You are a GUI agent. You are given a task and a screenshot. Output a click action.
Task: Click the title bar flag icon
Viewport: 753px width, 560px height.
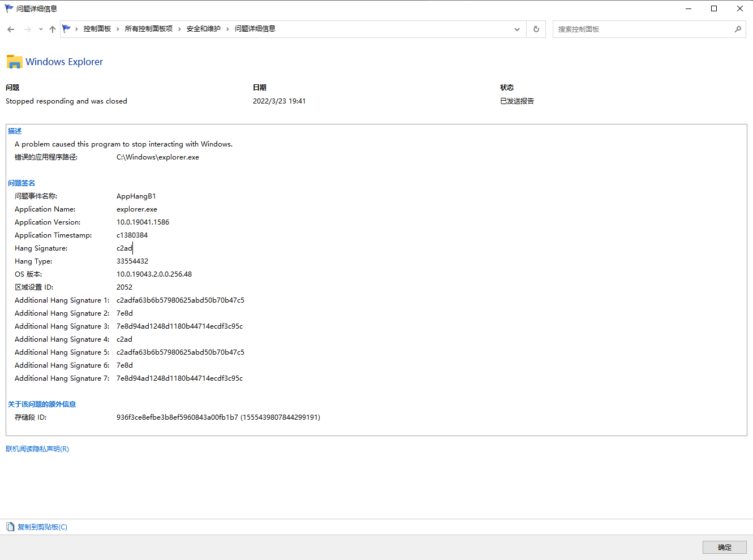pyautogui.click(x=9, y=8)
